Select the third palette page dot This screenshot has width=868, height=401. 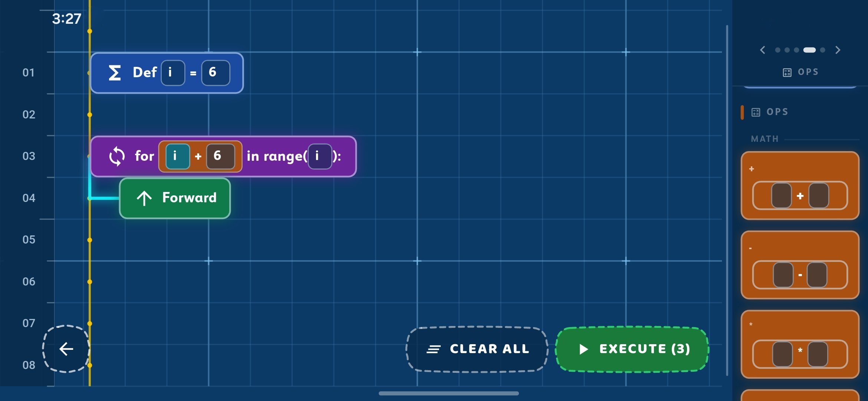pyautogui.click(x=796, y=50)
